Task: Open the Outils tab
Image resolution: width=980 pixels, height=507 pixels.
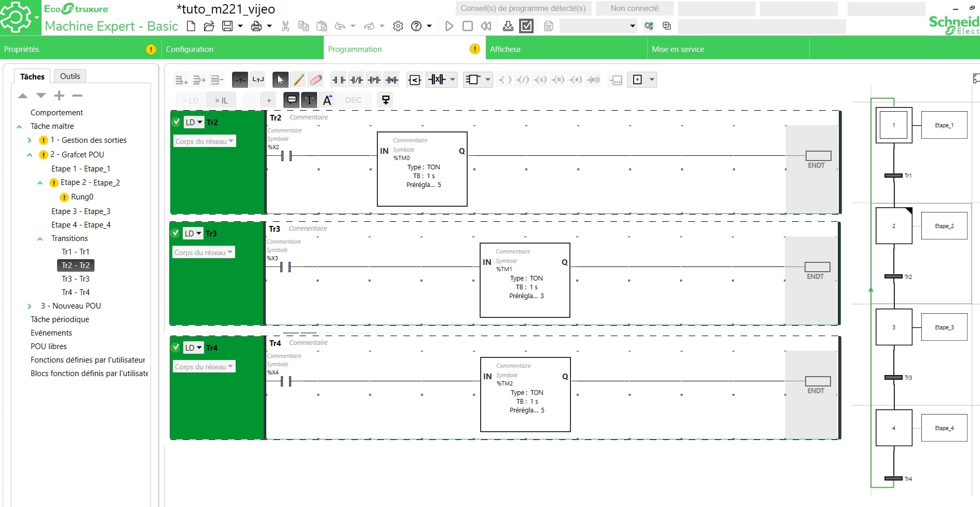Action: pyautogui.click(x=70, y=76)
